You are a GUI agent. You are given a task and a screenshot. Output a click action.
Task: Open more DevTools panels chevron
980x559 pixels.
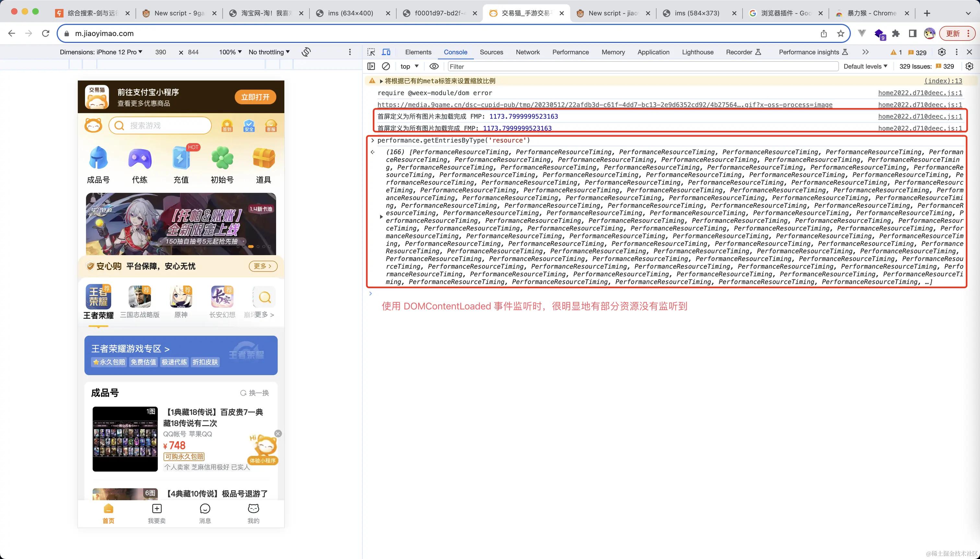click(865, 52)
